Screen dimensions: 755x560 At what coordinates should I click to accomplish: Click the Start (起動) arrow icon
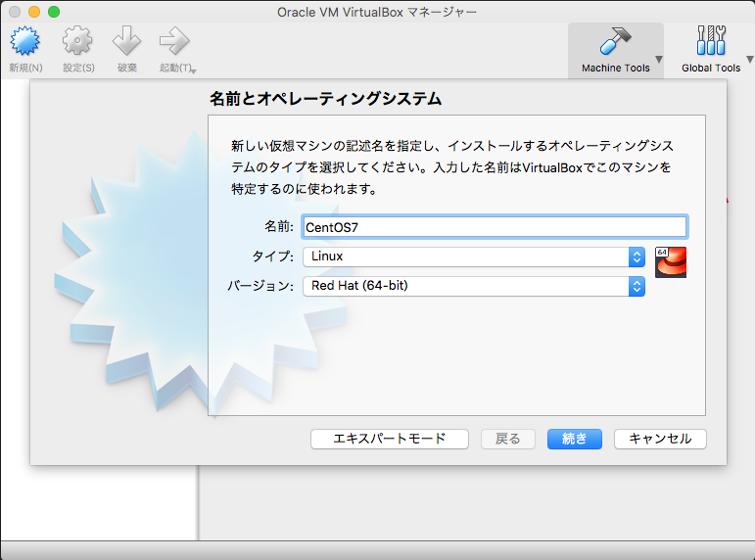pyautogui.click(x=174, y=41)
